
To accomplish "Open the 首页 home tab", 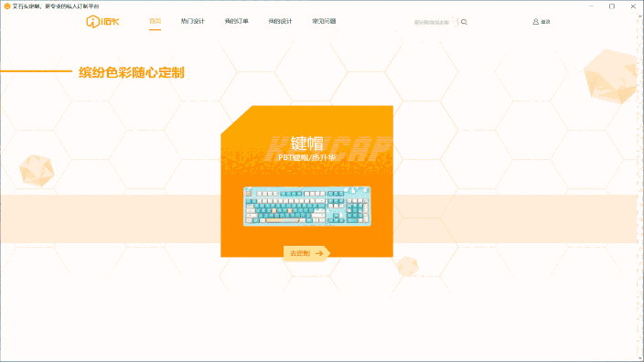I will pos(155,21).
